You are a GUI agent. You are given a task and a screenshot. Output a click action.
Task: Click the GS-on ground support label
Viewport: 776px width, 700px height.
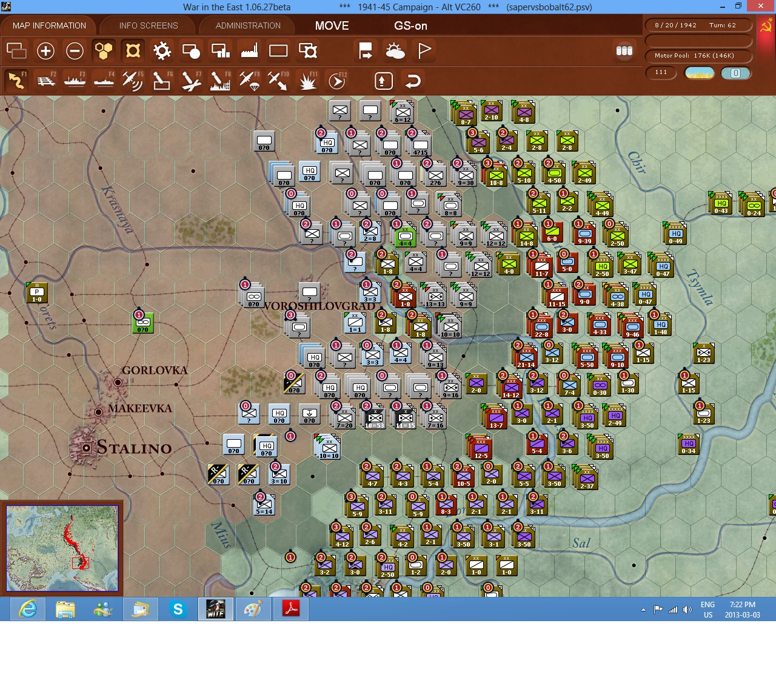(x=410, y=25)
